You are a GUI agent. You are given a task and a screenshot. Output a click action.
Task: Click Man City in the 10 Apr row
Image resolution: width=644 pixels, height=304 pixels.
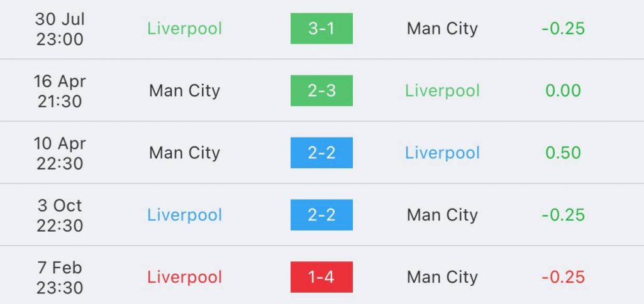click(184, 153)
